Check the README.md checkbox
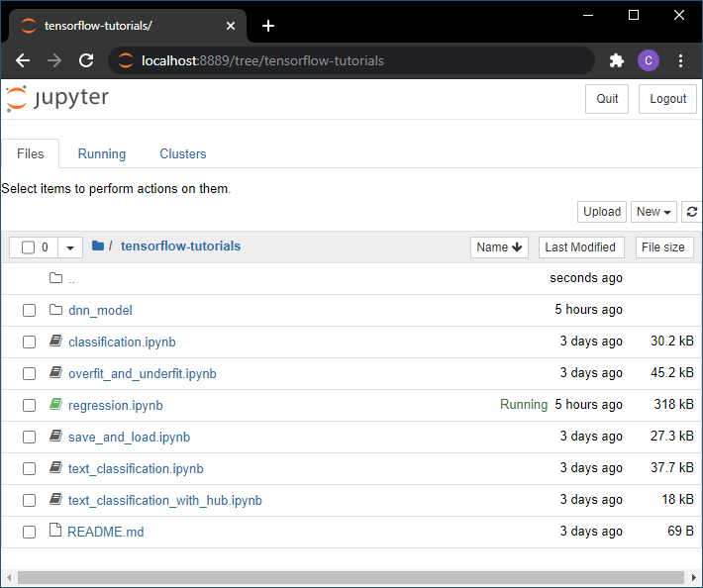This screenshot has width=703, height=588. [x=29, y=532]
